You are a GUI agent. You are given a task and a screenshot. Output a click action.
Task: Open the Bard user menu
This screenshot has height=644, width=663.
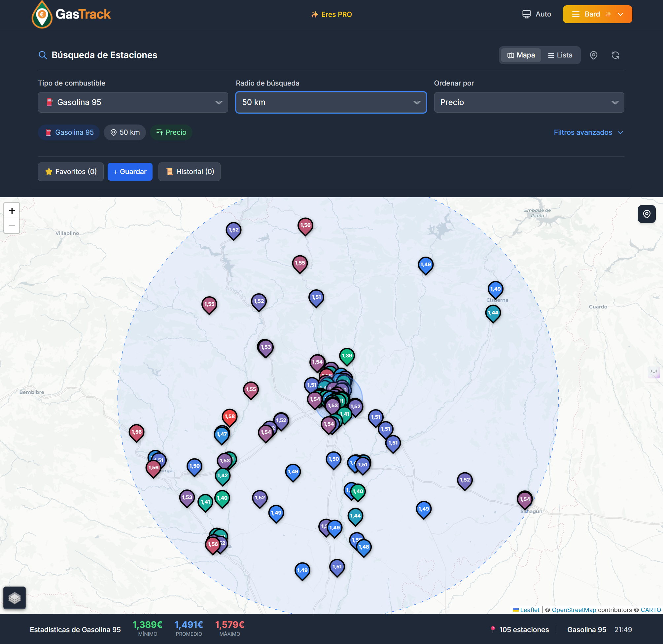point(597,14)
